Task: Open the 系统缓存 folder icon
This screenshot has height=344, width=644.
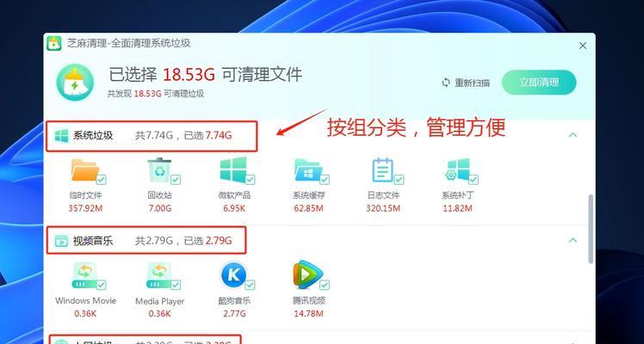Action: (x=308, y=170)
